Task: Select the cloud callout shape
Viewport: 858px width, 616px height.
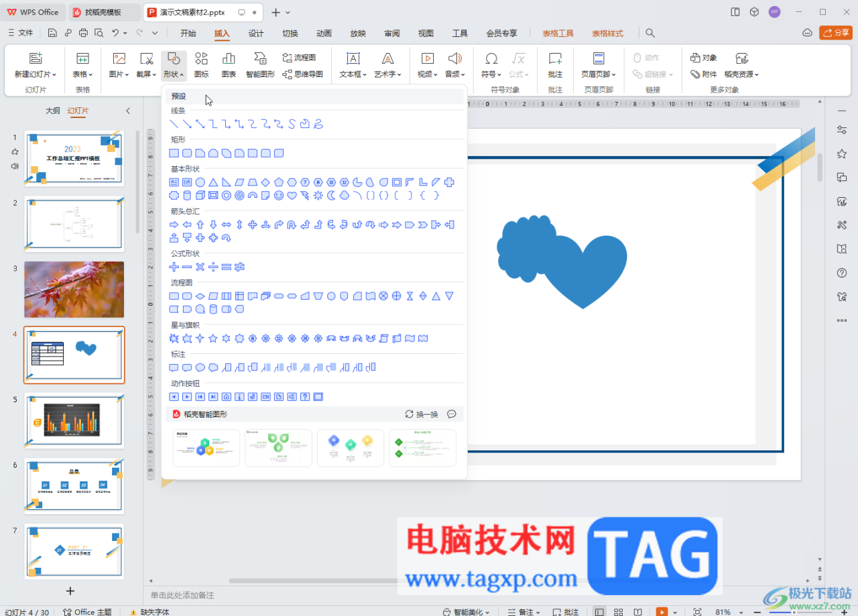Action: click(x=213, y=367)
